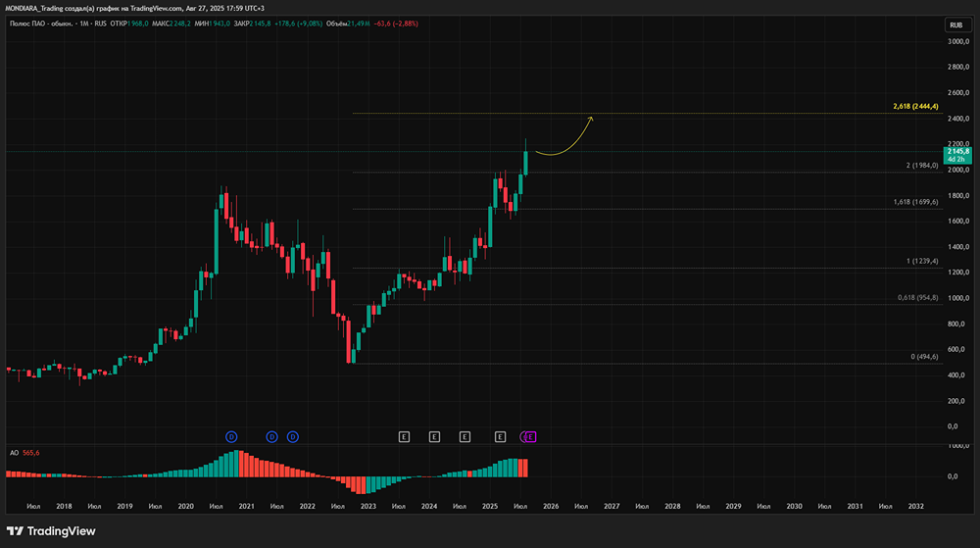980x548 pixels.
Task: Click the MONDIARA_Trading attribution header text
Action: click(x=134, y=8)
